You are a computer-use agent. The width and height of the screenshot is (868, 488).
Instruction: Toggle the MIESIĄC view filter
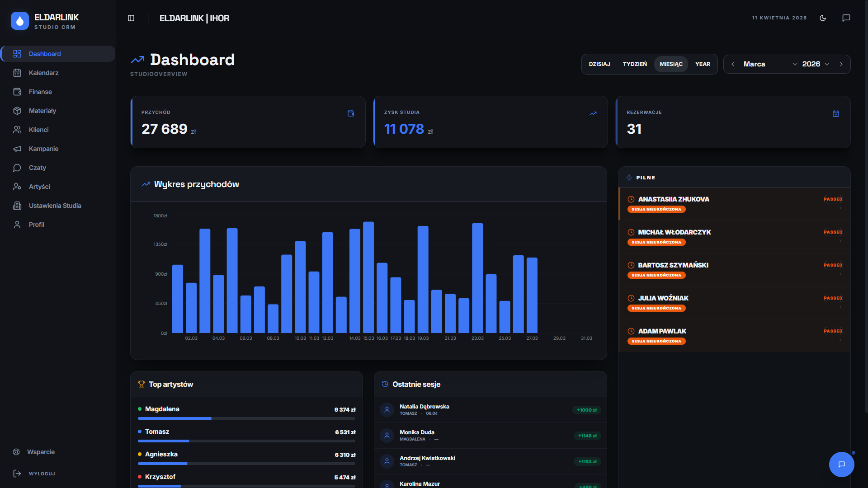tap(671, 64)
